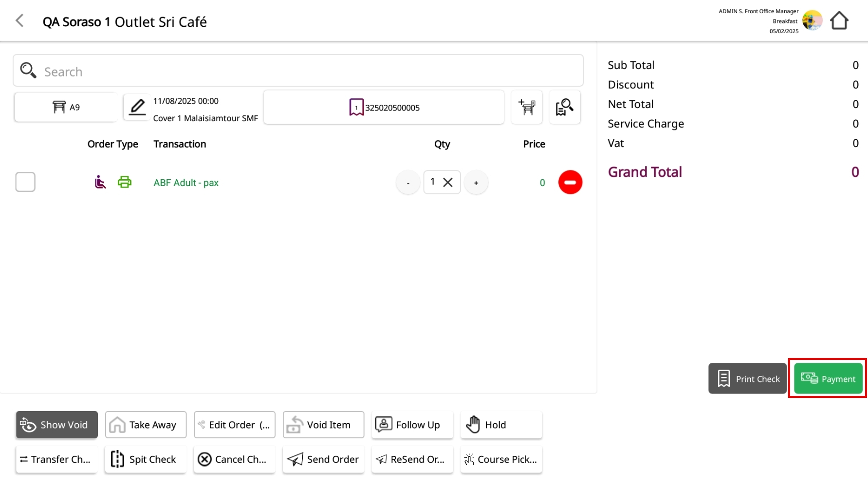868x489 pixels.
Task: Click the Void Item button
Action: 323,425
